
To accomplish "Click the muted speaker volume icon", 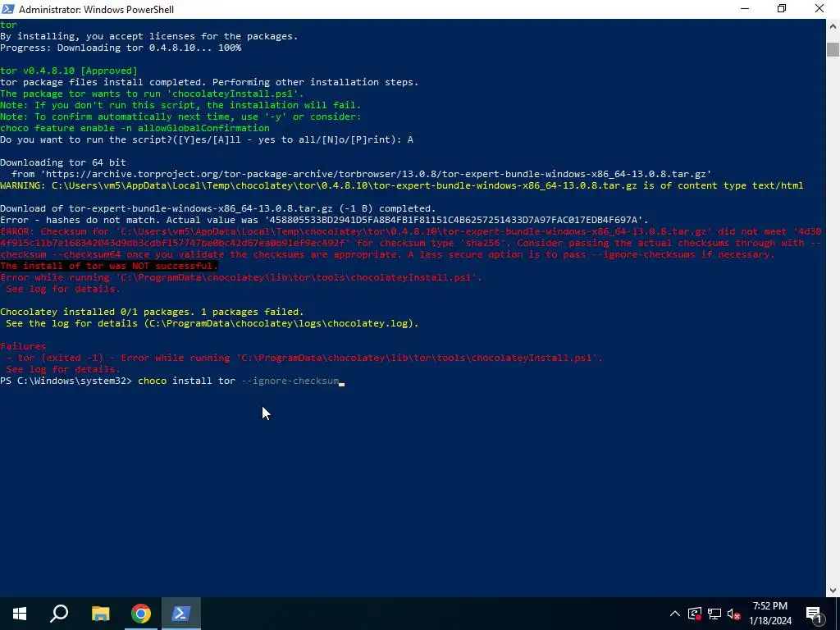I will [734, 614].
